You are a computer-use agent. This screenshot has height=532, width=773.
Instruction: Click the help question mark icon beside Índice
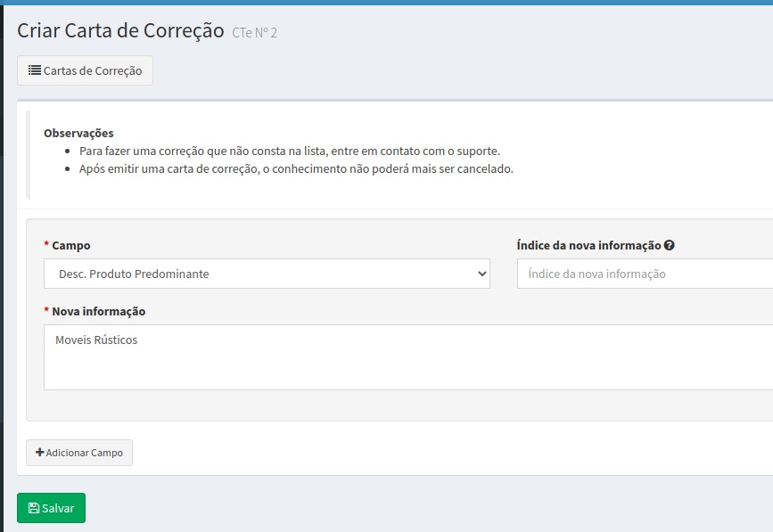pos(669,246)
